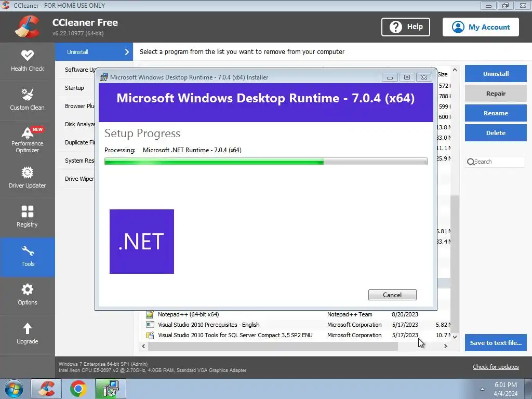532x399 pixels.
Task: Click Size column header
Action: pyautogui.click(x=443, y=74)
